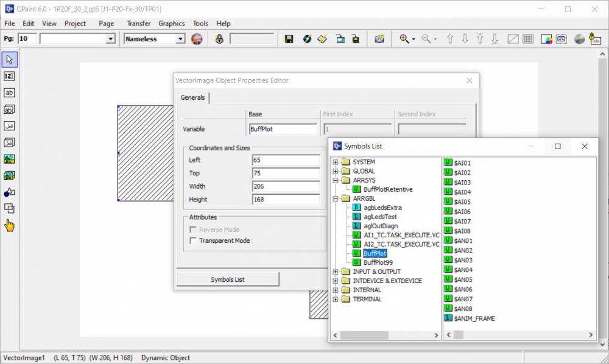This screenshot has width=609, height=364.
Task: Expand the SYSTEM folder in tree
Action: coord(336,162)
